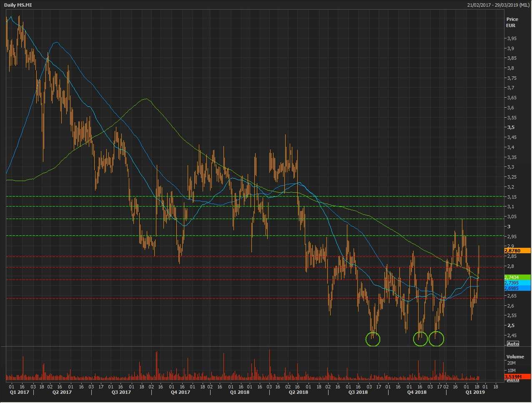
Task: Select the blue 2,6985 value tag
Action: [x=517, y=288]
